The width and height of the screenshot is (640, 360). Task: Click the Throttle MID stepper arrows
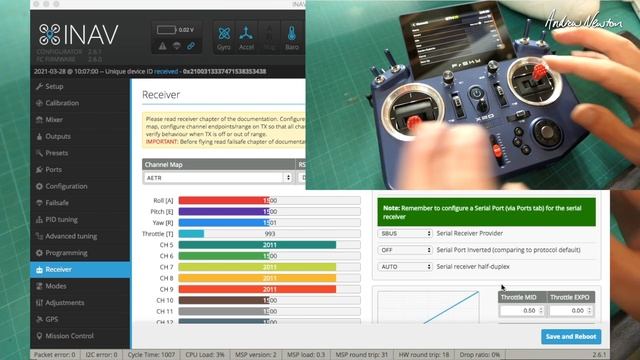[x=541, y=311]
